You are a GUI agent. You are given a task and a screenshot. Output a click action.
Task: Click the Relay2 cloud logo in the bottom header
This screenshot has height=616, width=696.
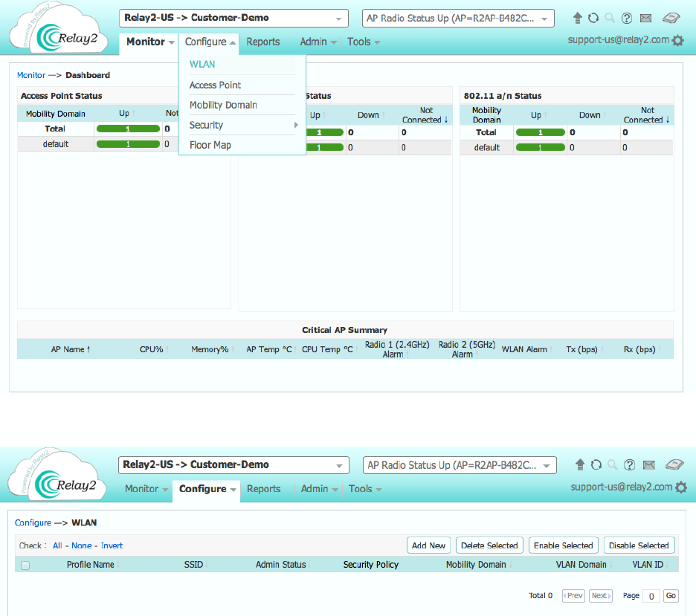[58, 476]
